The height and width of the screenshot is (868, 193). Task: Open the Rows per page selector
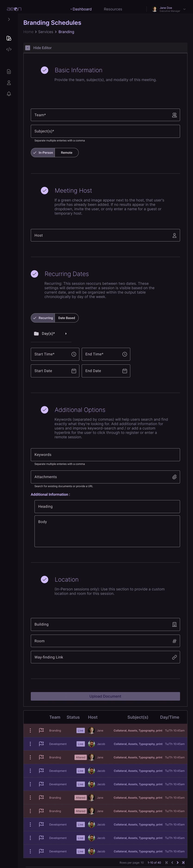131,863
